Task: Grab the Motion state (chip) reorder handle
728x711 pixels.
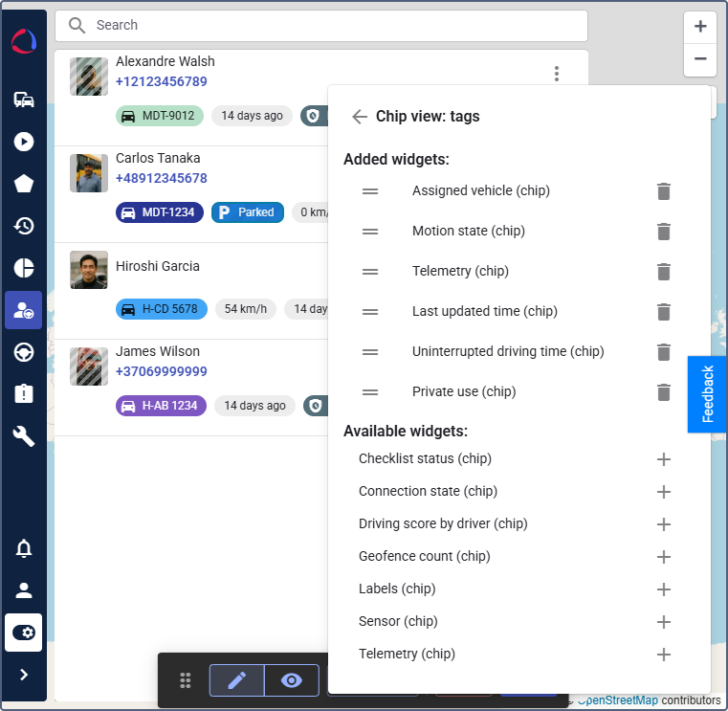Action: (370, 231)
